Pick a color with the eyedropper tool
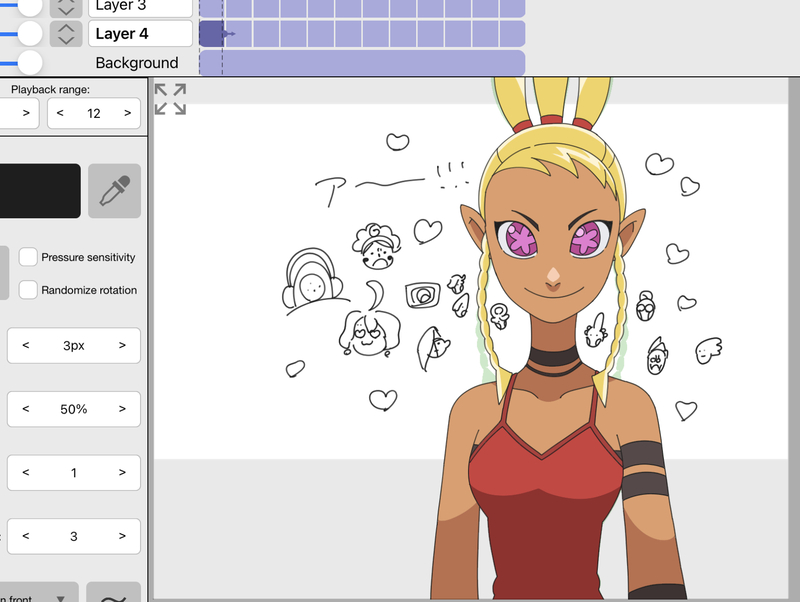This screenshot has height=602, width=800. click(114, 191)
